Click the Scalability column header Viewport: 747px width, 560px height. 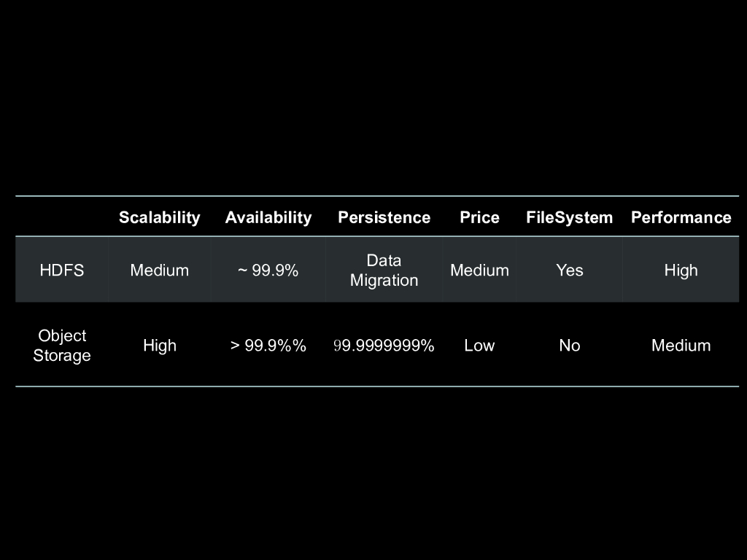point(159,217)
